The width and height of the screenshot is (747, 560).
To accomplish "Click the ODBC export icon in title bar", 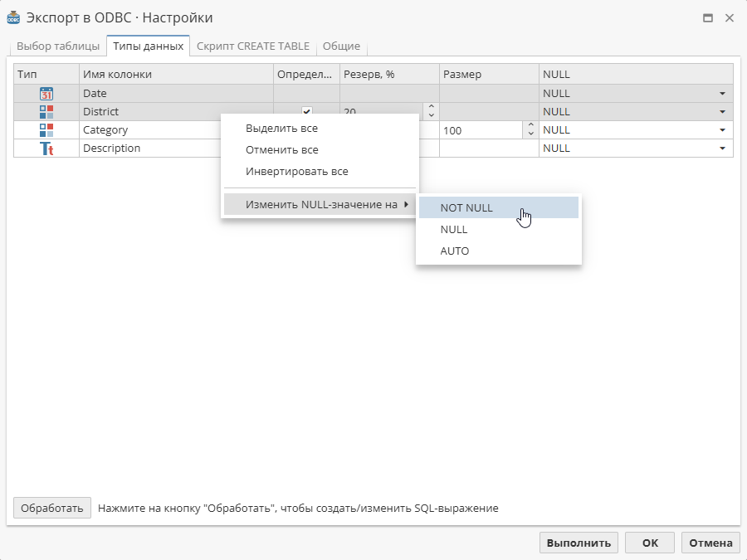I will pyautogui.click(x=13, y=17).
